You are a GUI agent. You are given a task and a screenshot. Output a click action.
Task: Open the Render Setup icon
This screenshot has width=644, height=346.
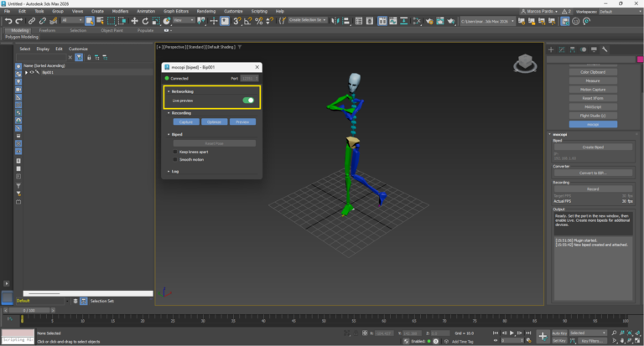429,20
